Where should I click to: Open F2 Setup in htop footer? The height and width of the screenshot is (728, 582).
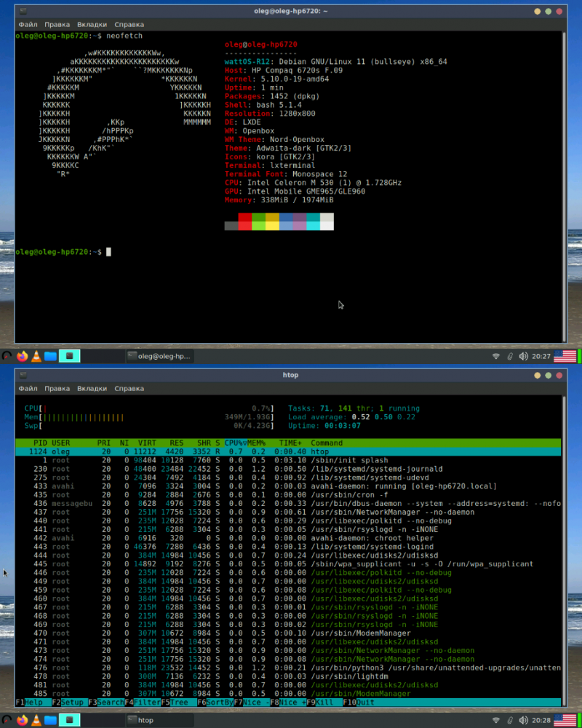tap(69, 703)
